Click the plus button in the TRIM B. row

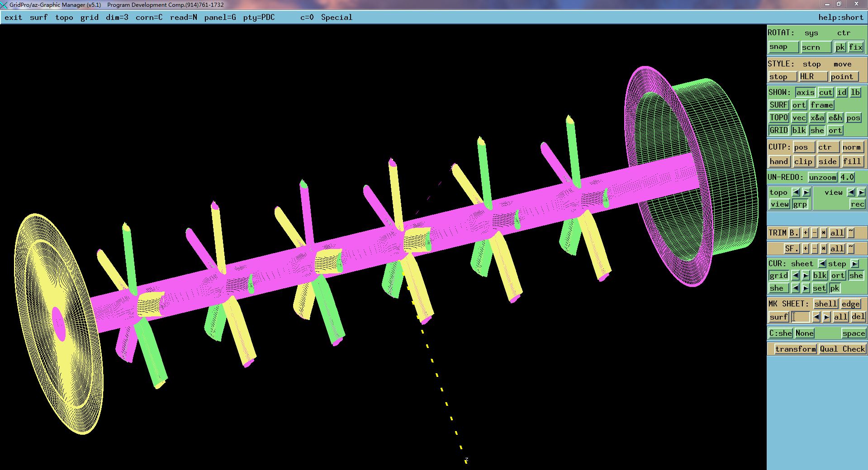click(x=806, y=233)
